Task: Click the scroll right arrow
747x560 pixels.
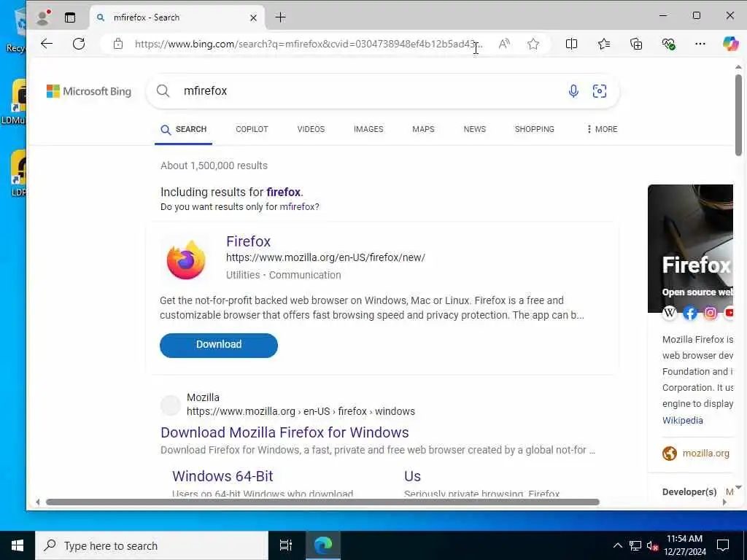Action: coord(724,502)
